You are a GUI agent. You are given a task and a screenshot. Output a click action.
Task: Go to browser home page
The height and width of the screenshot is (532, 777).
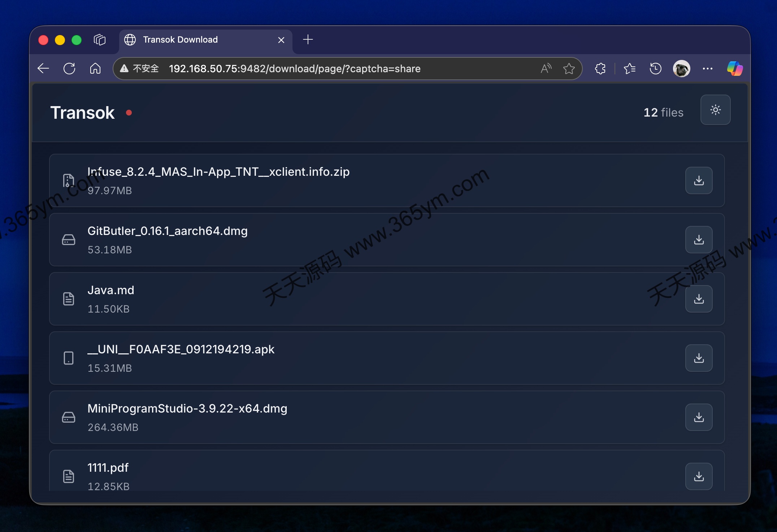(x=95, y=69)
